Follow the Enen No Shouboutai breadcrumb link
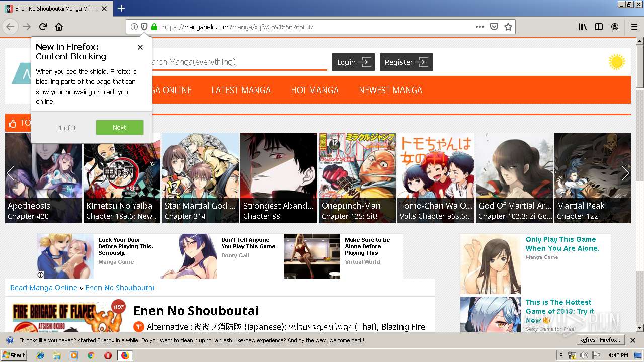Viewport: 644px width, 362px height. coord(120,288)
